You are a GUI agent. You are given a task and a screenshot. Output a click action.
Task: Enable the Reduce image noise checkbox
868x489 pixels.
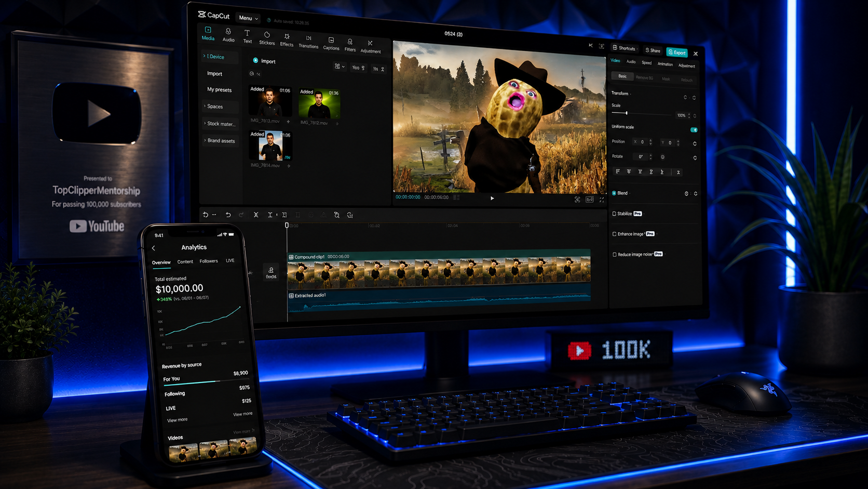(615, 255)
